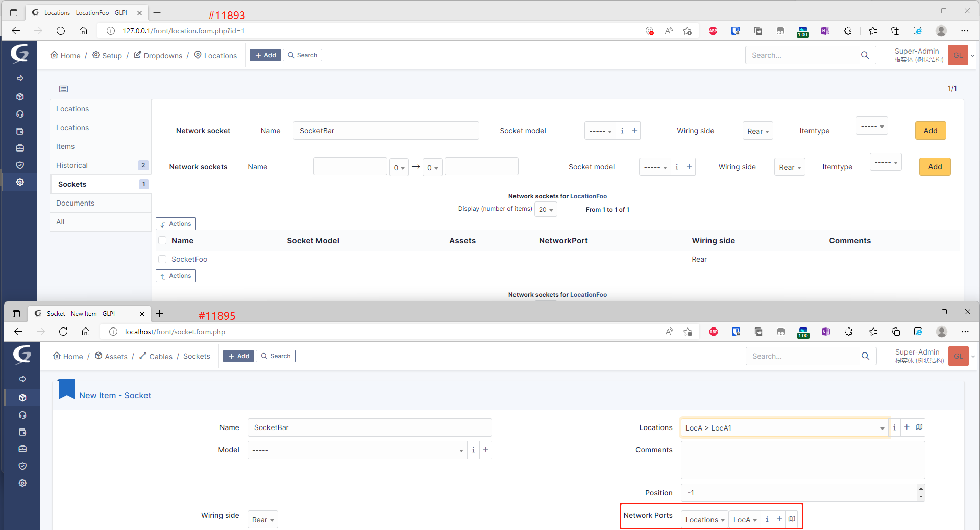
Task: Click map icon in Network Ports row
Action: (792, 519)
